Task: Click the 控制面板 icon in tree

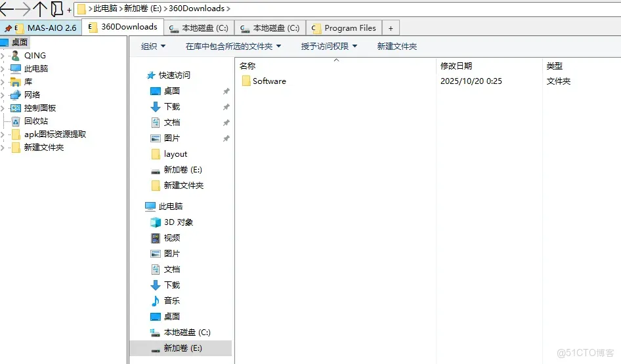Action: pyautogui.click(x=16, y=108)
